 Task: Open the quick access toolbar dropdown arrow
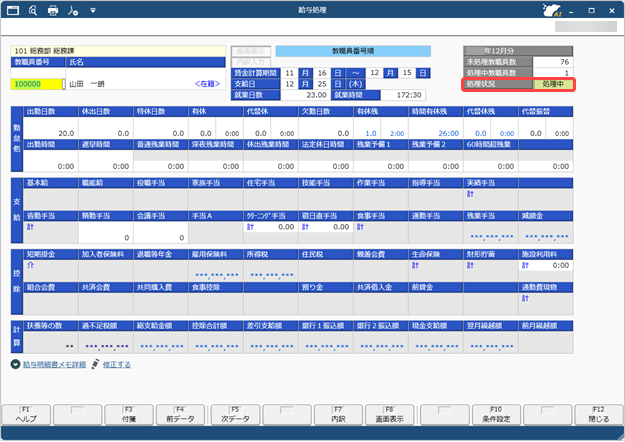[x=93, y=12]
